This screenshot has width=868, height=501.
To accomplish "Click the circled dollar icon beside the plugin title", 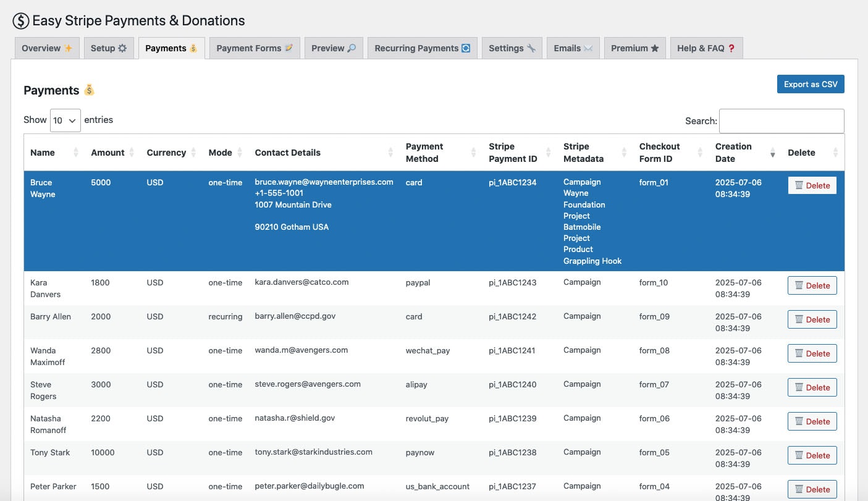I will tap(20, 20).
